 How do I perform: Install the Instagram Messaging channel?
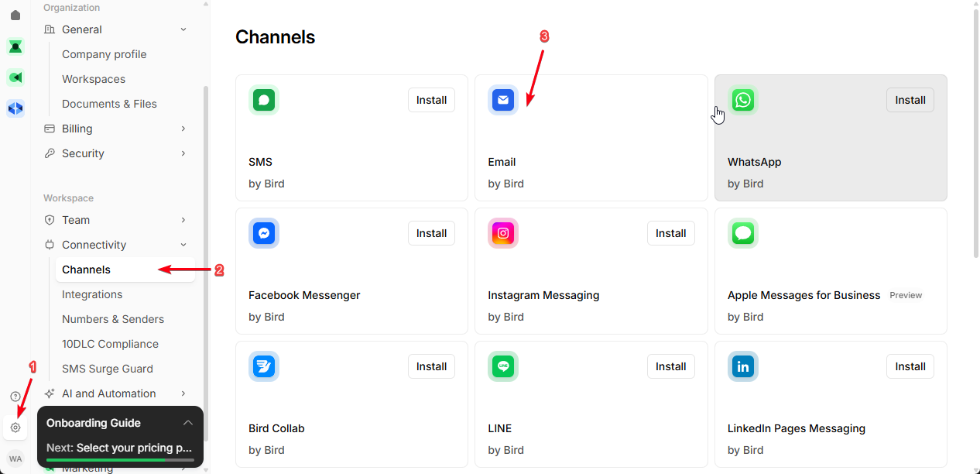pyautogui.click(x=671, y=233)
